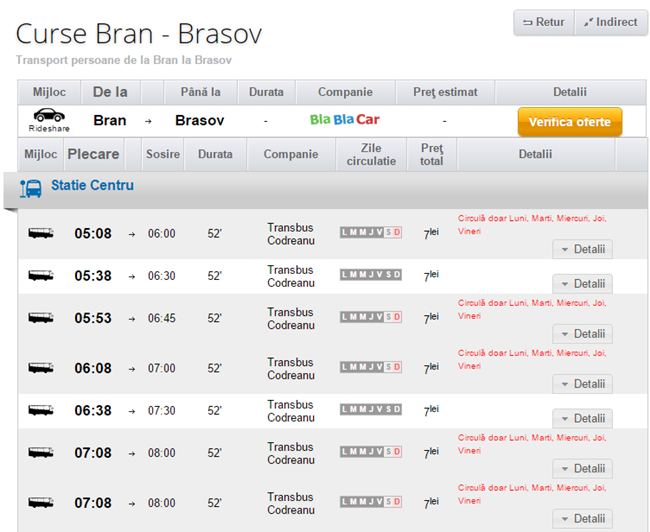Show Detalii for the 06:38 departure

point(582,419)
